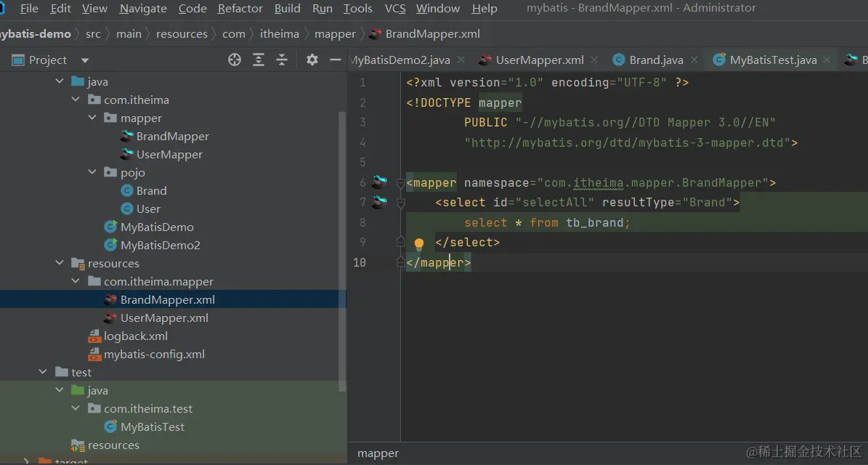Screen dimensions: 868x465
Task: Collapse the pojo package
Action: 92,172
